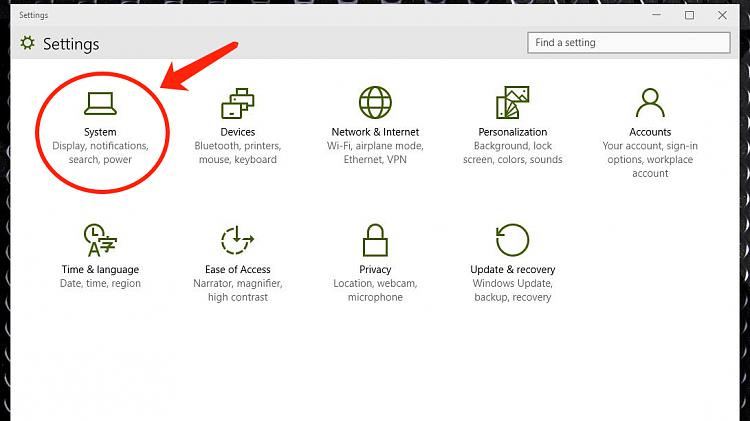
Task: Open the Devices printer icon
Action: coord(238,103)
